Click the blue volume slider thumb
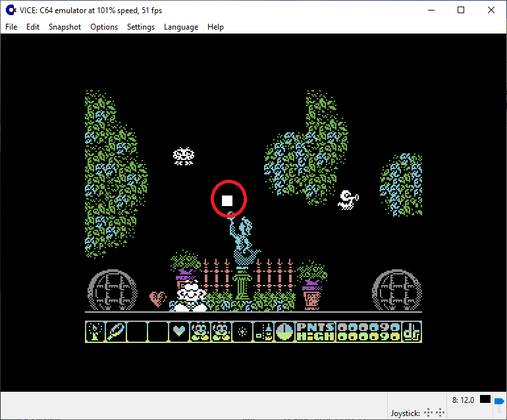This screenshot has width=507, height=420. coord(499,402)
